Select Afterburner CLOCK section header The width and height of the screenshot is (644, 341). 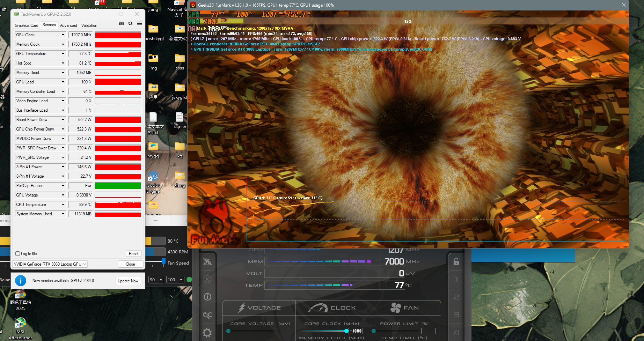point(332,308)
